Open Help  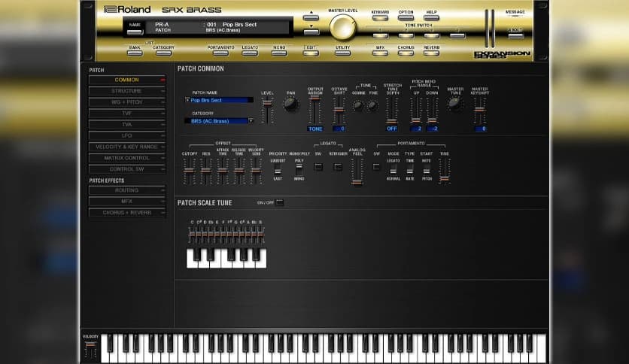431,17
